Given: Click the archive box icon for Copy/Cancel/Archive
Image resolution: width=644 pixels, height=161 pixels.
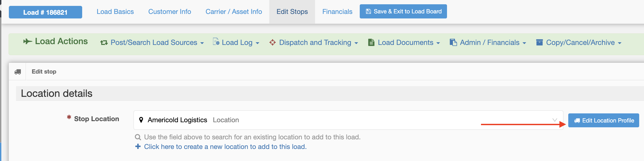Looking at the screenshot, I should point(540,42).
